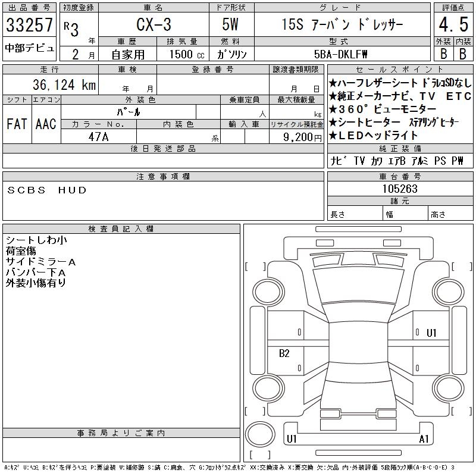Click the lot number 33257

tap(29, 24)
